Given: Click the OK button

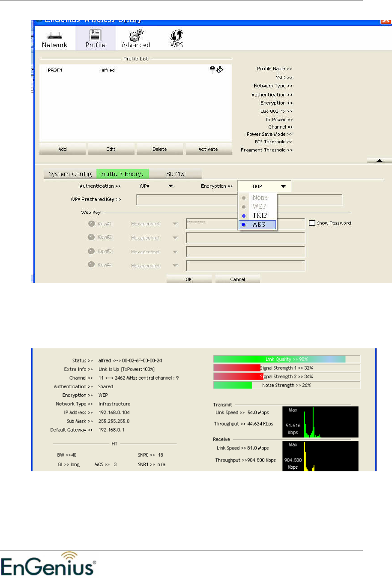Looking at the screenshot, I should tap(189, 279).
